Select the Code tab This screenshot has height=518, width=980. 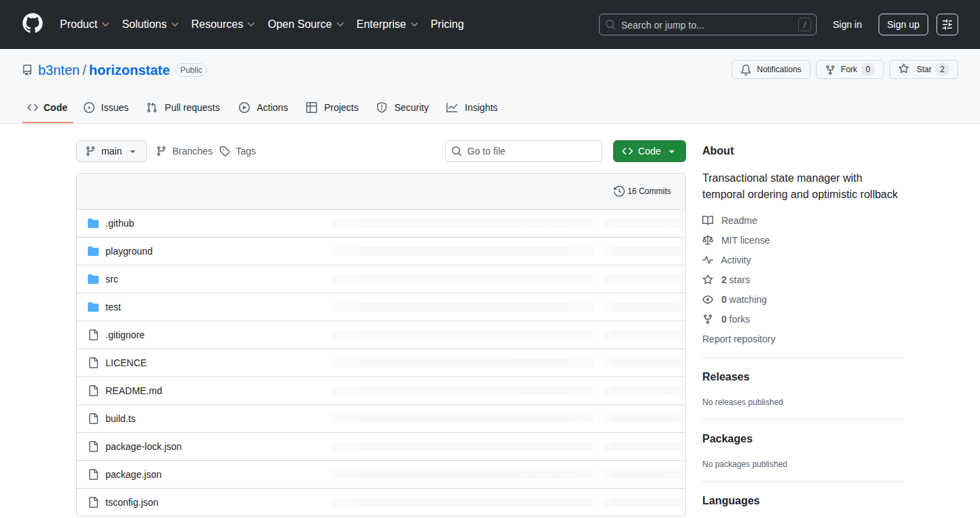[x=48, y=108]
